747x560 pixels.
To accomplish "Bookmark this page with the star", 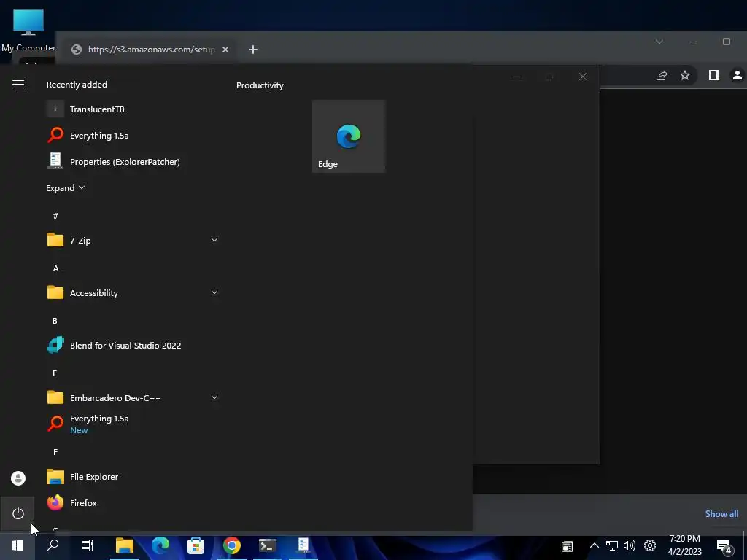I will tap(684, 75).
